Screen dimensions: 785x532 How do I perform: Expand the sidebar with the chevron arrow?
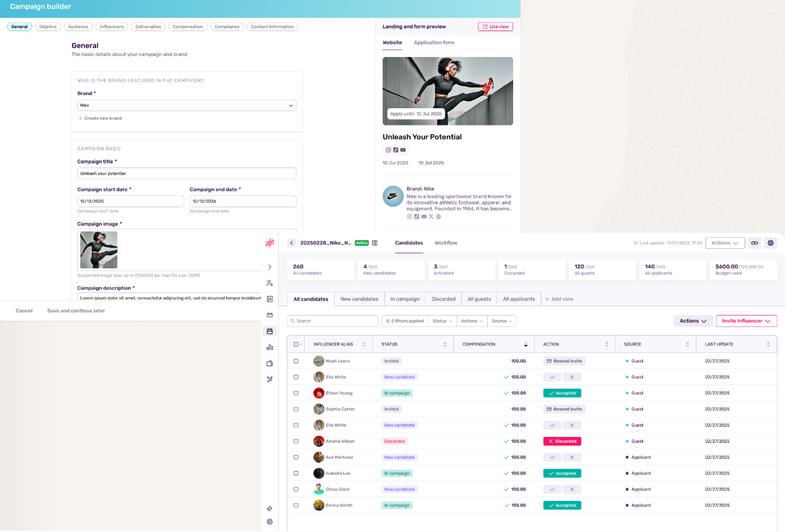pos(270,267)
